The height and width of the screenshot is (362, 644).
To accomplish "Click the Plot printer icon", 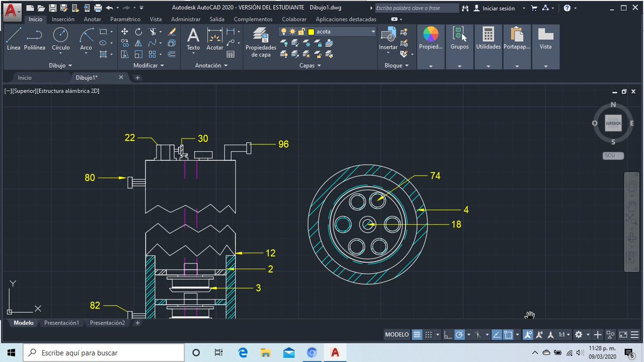I will 98,8.
